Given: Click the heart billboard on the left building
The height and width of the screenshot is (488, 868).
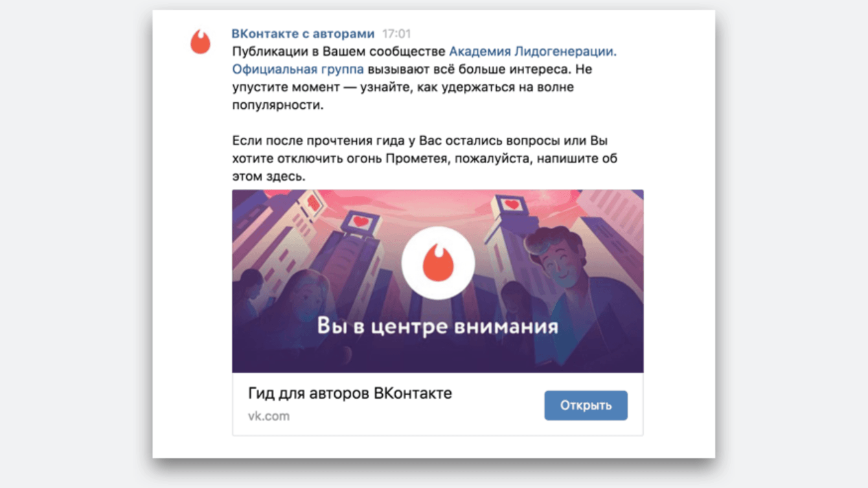Looking at the screenshot, I should coord(314,203).
